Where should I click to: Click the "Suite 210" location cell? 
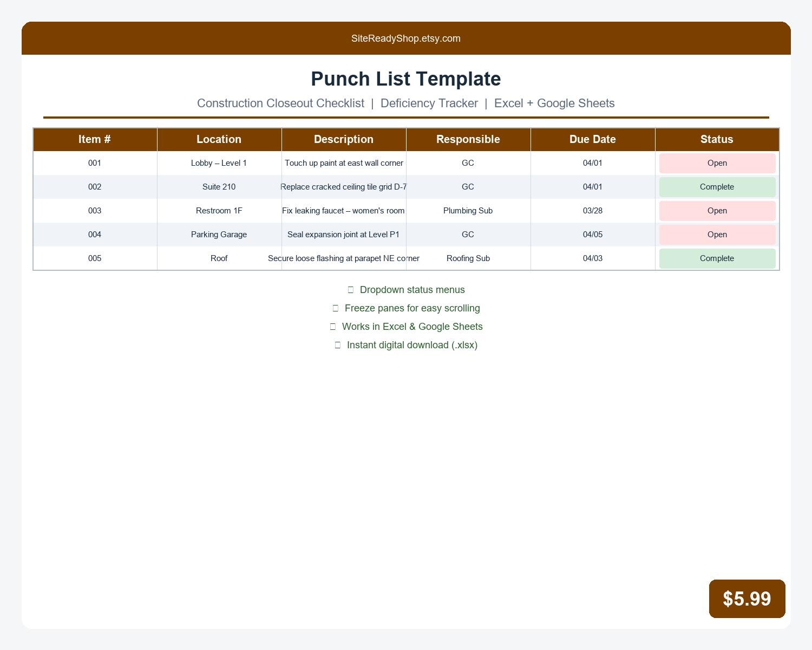219,187
